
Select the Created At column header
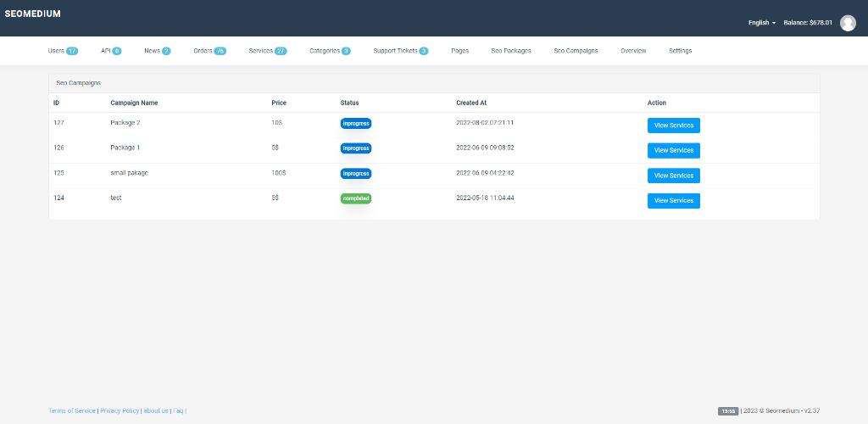[471, 103]
